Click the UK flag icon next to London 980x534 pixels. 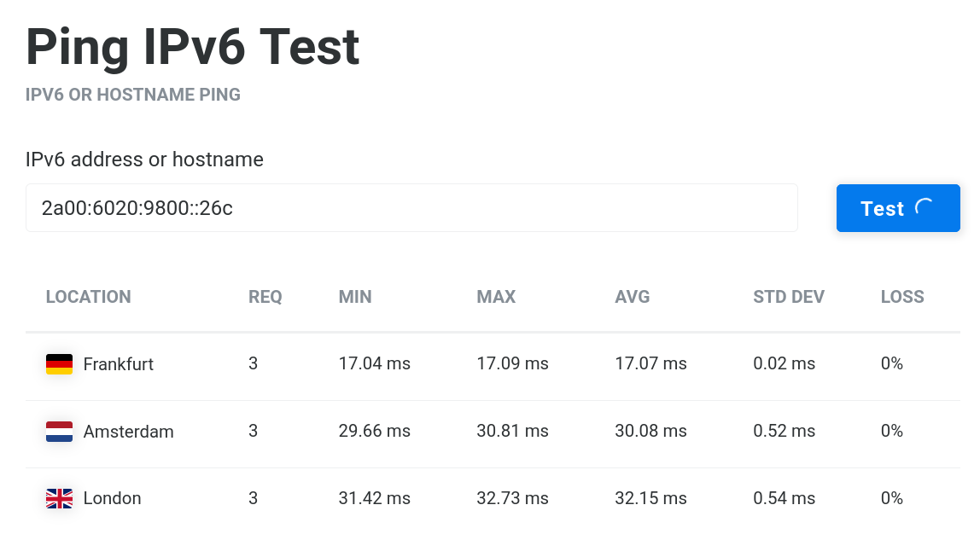coord(60,498)
